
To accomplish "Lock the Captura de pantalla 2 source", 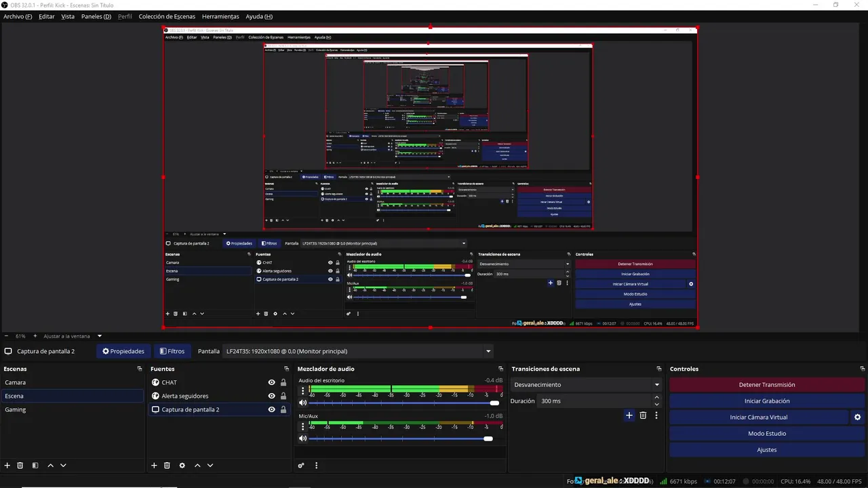I will tap(283, 409).
